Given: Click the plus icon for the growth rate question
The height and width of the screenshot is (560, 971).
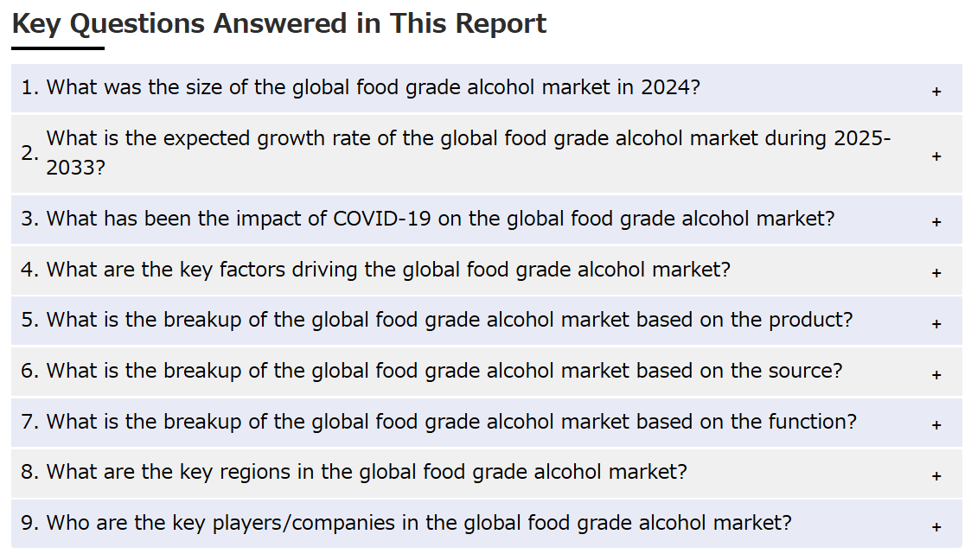Looking at the screenshot, I should [x=936, y=156].
